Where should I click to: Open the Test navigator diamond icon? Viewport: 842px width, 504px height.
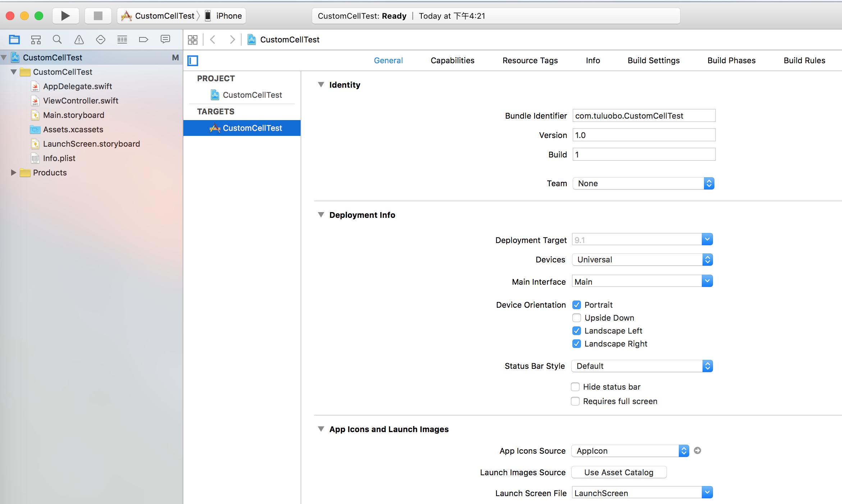tap(101, 40)
